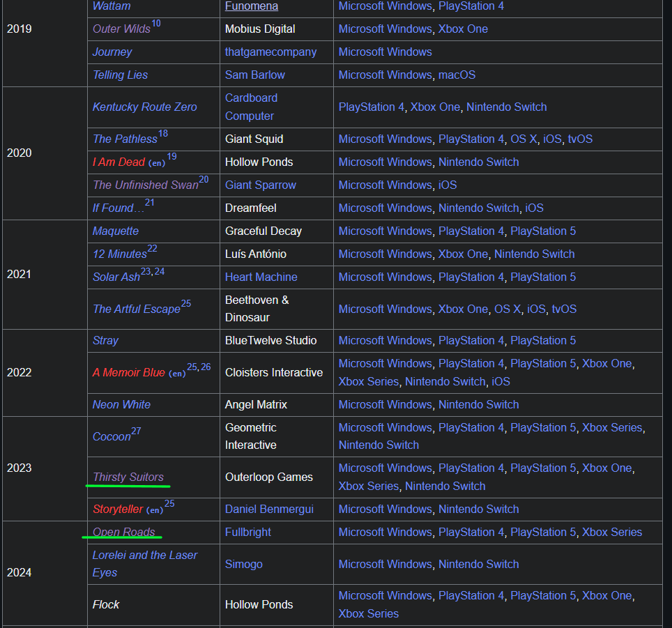Open the Sam Barlow link

(x=255, y=75)
